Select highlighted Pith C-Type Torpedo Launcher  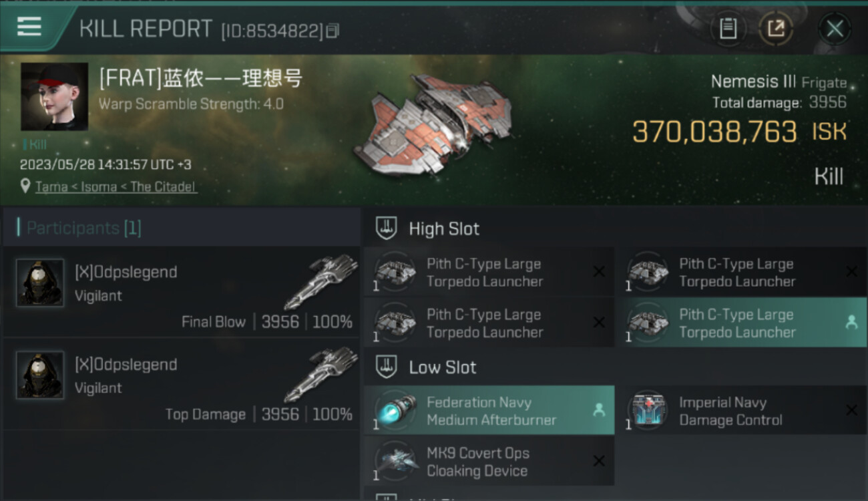[x=740, y=323]
